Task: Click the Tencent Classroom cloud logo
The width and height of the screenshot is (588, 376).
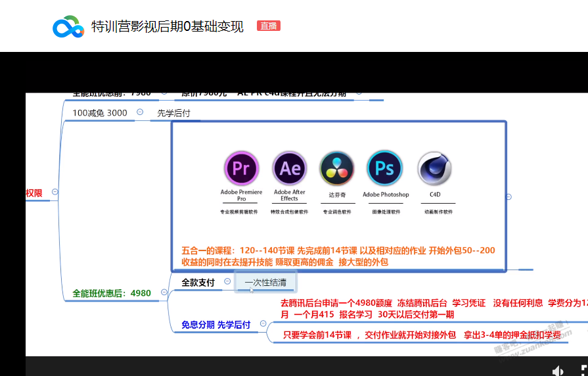Action: 68,26
